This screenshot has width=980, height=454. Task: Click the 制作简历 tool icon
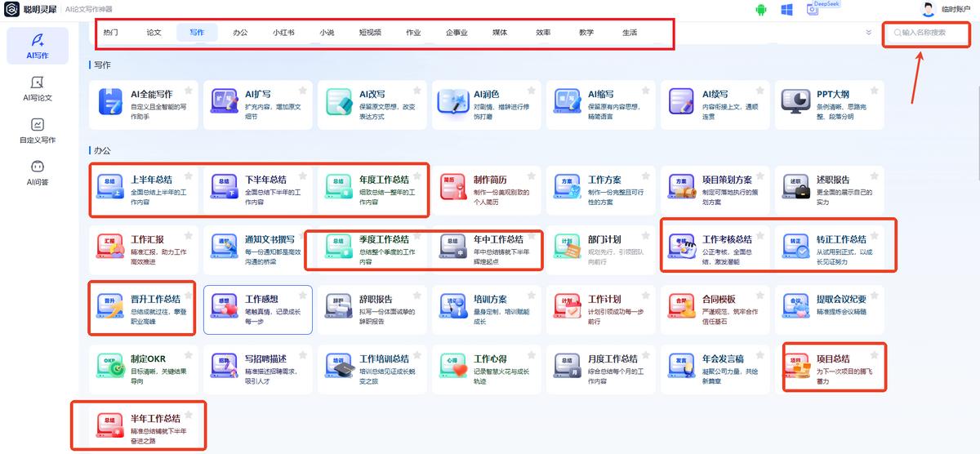[x=452, y=187]
